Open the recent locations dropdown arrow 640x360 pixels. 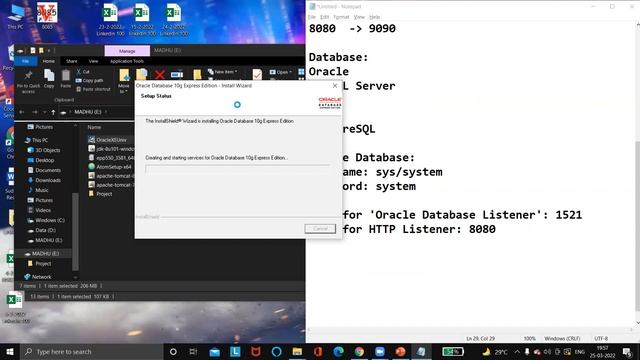click(x=44, y=112)
